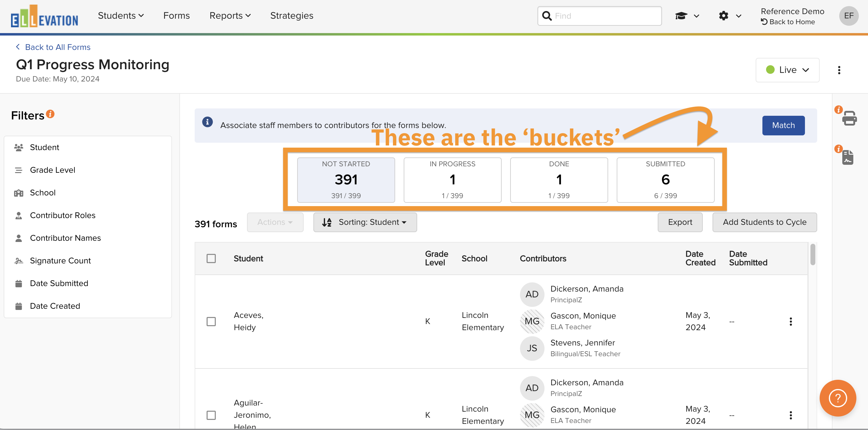Viewport: 868px width, 430px height.
Task: Expand the Grade Level filter
Action: tap(88, 170)
